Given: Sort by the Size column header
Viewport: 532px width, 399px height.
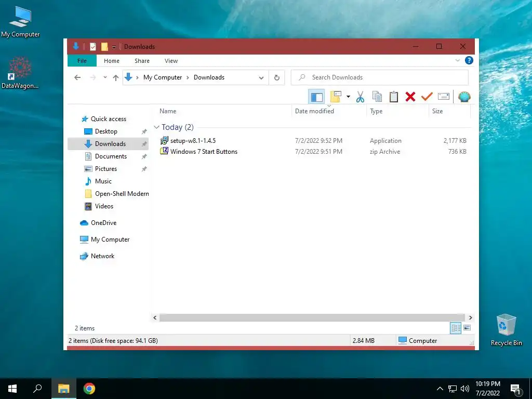Looking at the screenshot, I should point(437,111).
